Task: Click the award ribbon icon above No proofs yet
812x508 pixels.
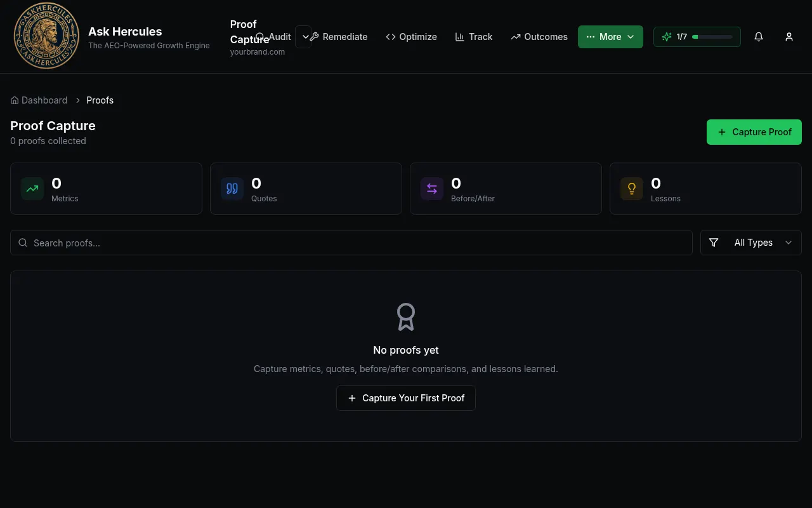Action: tap(406, 317)
